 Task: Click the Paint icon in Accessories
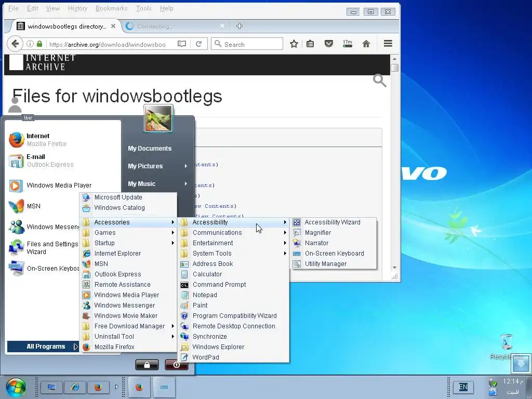[x=184, y=305]
